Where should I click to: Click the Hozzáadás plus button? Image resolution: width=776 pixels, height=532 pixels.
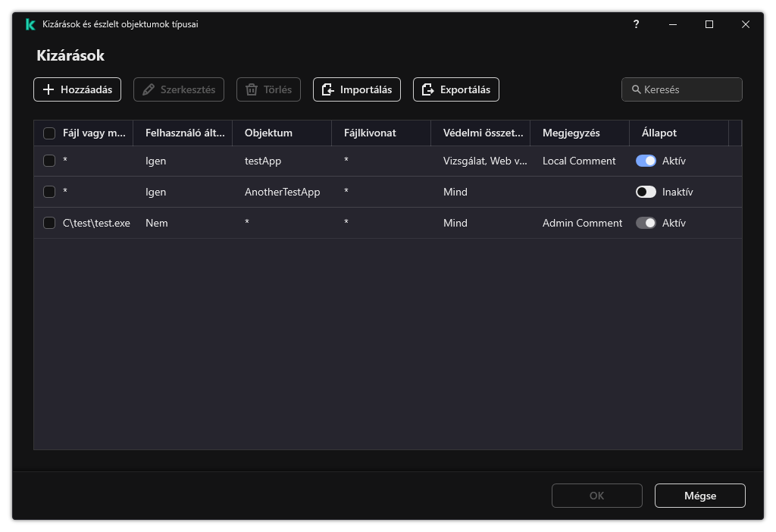point(77,89)
